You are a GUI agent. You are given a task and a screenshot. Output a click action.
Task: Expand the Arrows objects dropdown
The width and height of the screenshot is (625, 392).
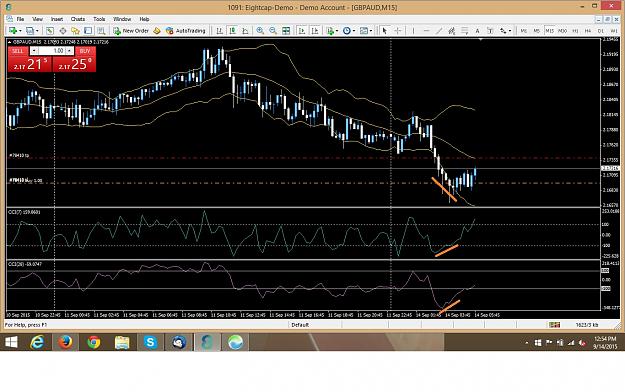[510, 31]
